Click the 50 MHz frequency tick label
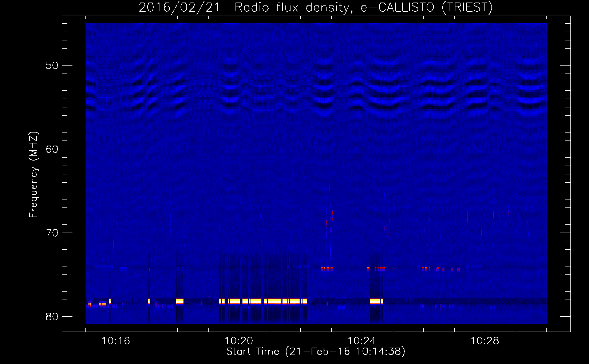Image resolution: width=589 pixels, height=364 pixels. [x=52, y=66]
